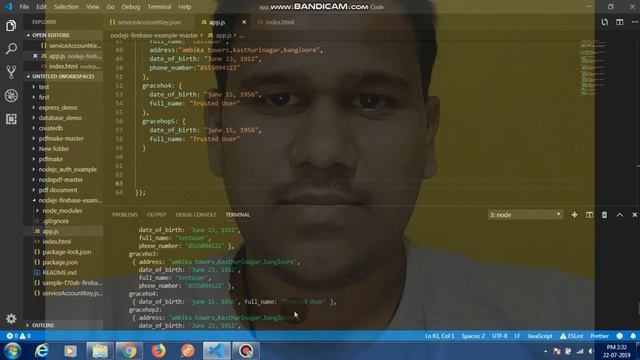Open the Source Control view
The height and width of the screenshot is (360, 640).
point(11,72)
